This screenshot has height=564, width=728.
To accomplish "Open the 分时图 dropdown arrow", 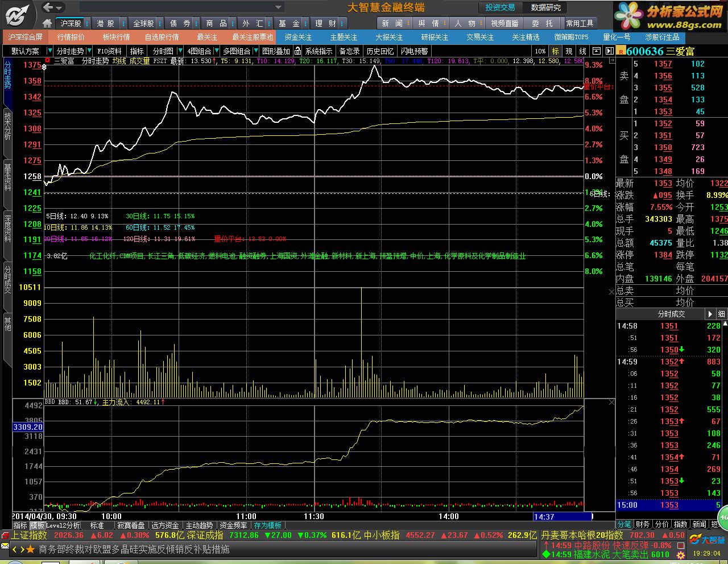I will pos(179,51).
